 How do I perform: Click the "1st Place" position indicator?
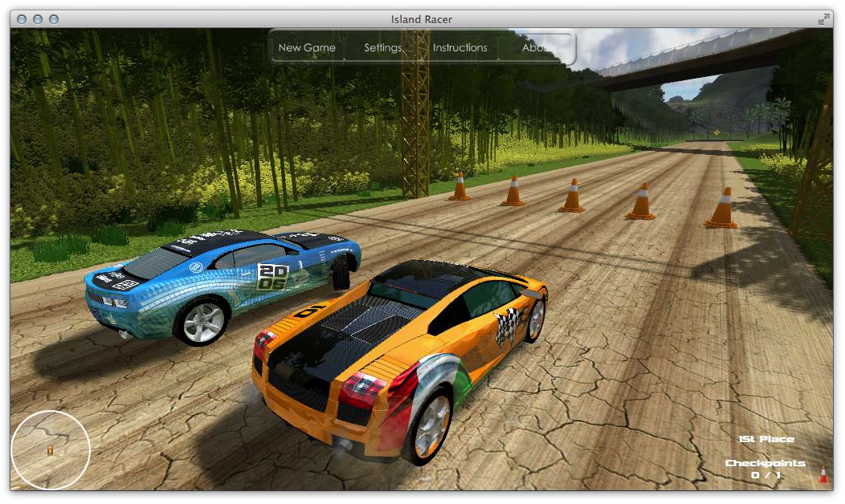[766, 439]
